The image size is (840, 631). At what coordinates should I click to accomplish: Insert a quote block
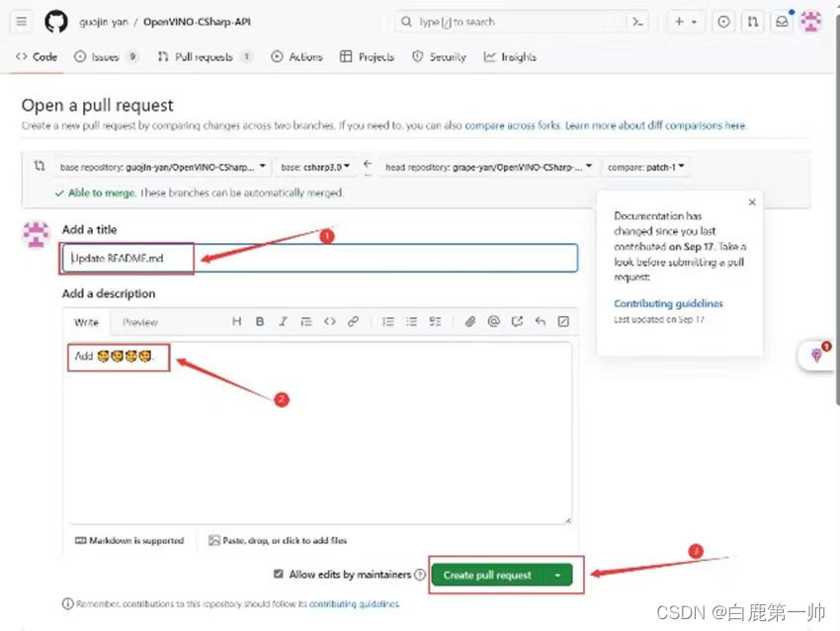[x=306, y=322]
